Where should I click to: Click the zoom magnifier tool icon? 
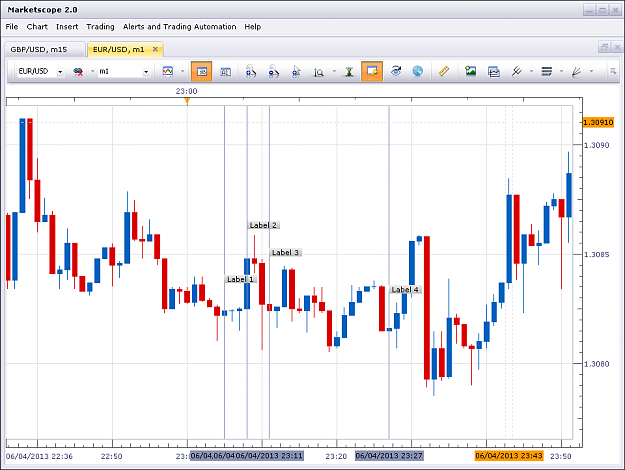[x=319, y=72]
